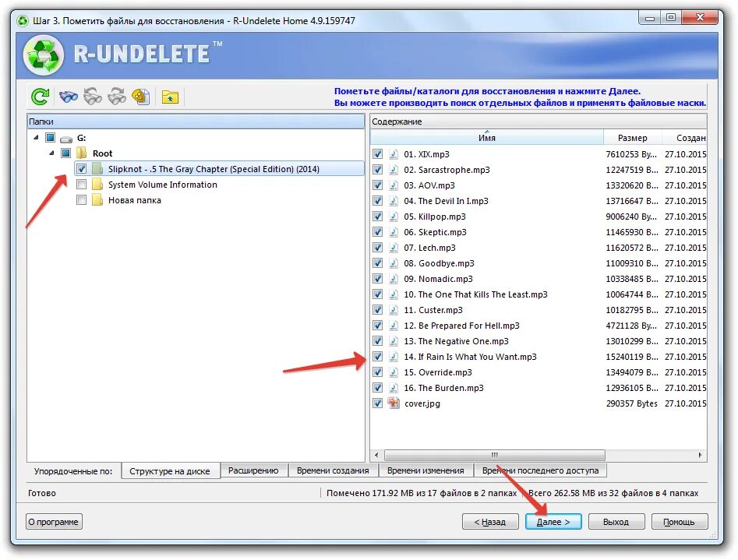Click the Новая папка folder icon

(97, 199)
